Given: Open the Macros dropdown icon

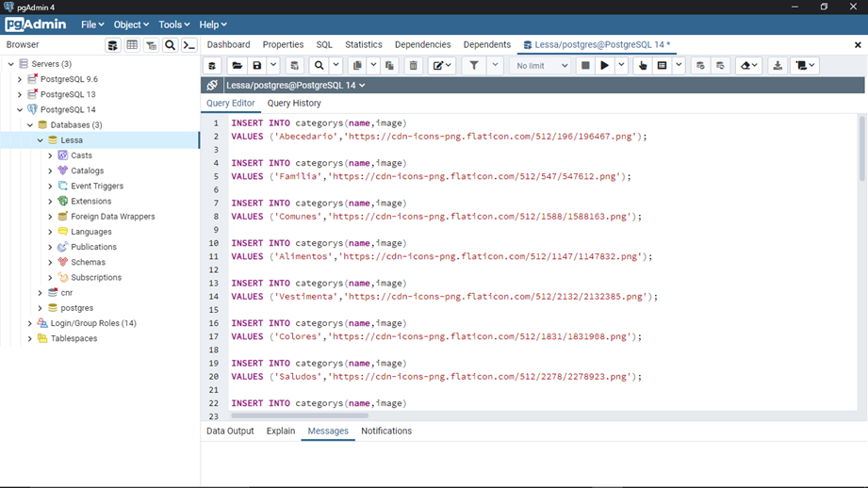Looking at the screenshot, I should [x=805, y=66].
